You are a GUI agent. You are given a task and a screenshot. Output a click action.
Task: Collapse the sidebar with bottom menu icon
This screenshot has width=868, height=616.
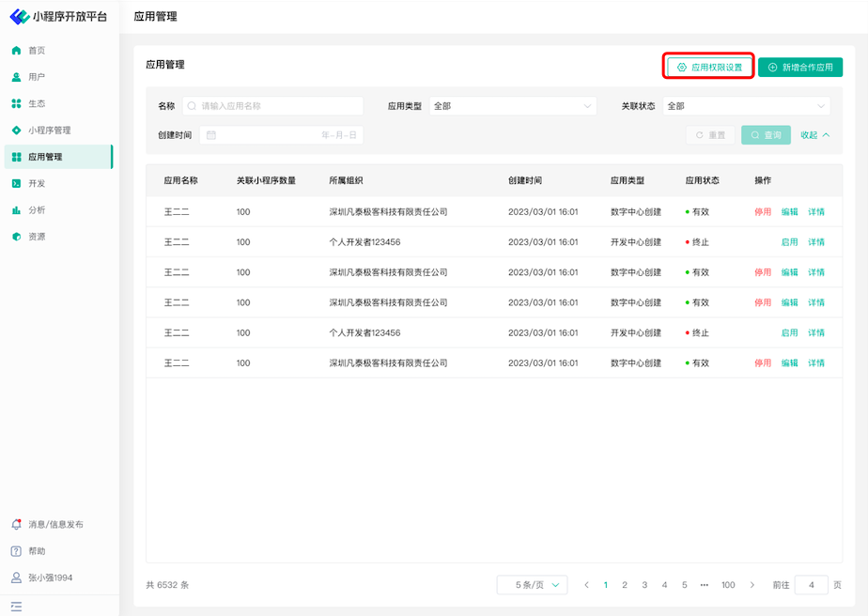click(x=16, y=607)
